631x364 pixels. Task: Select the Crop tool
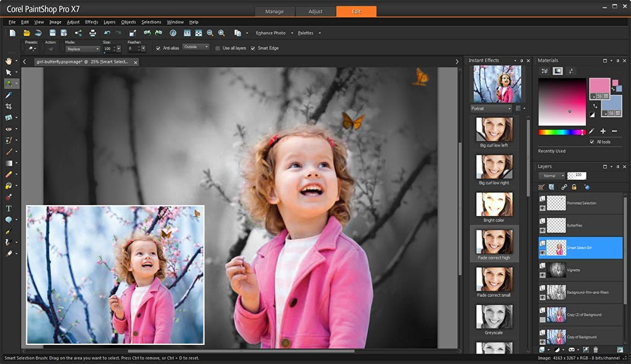tap(9, 107)
